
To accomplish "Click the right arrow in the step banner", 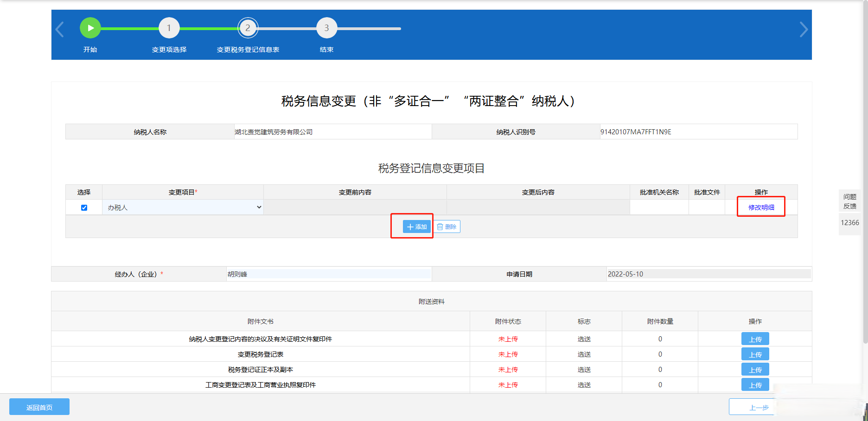I will 804,29.
